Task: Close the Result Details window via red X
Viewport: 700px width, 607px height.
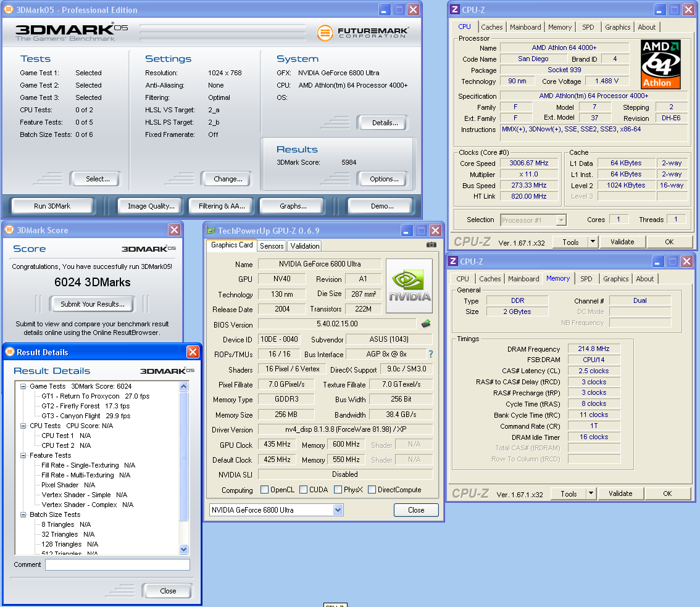Action: click(x=193, y=352)
